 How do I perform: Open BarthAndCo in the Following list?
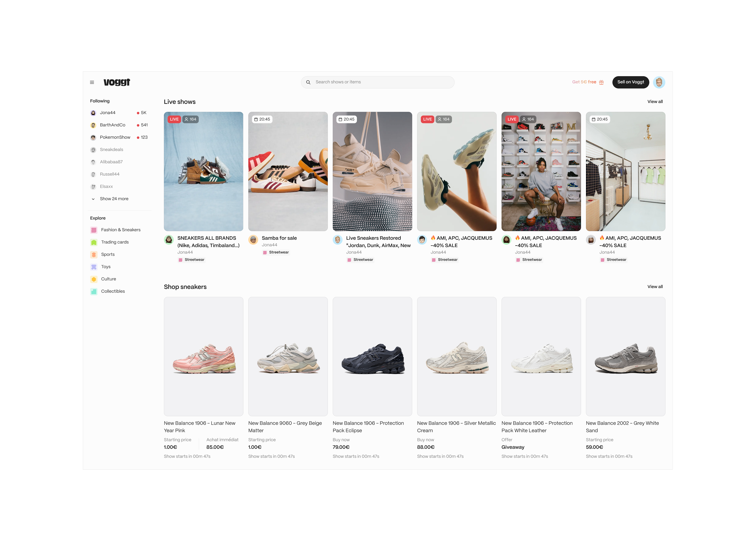click(113, 125)
